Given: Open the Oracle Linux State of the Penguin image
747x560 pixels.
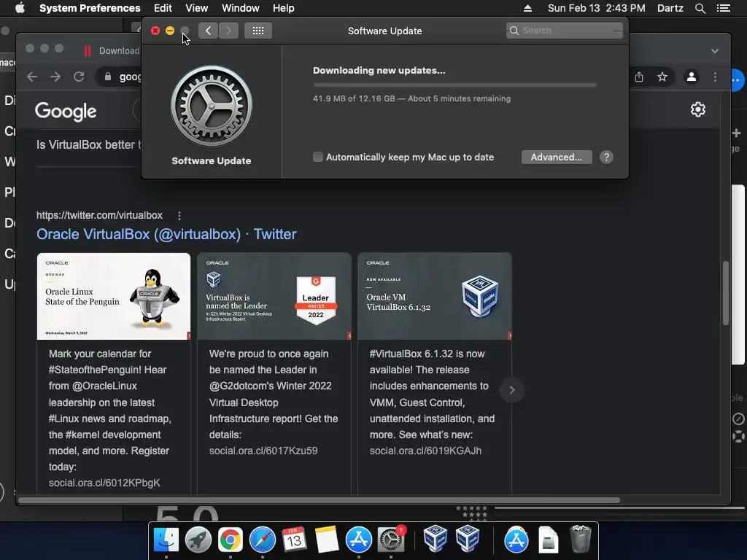Looking at the screenshot, I should (x=113, y=296).
